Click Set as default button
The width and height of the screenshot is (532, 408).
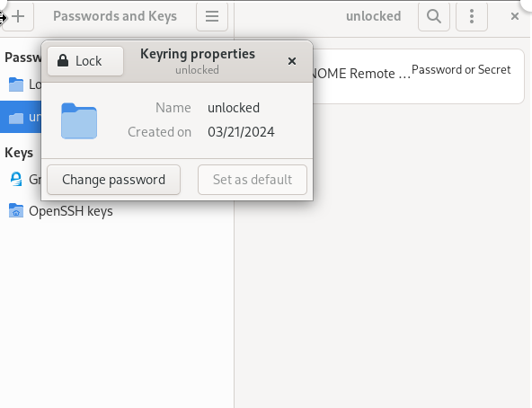click(x=253, y=180)
